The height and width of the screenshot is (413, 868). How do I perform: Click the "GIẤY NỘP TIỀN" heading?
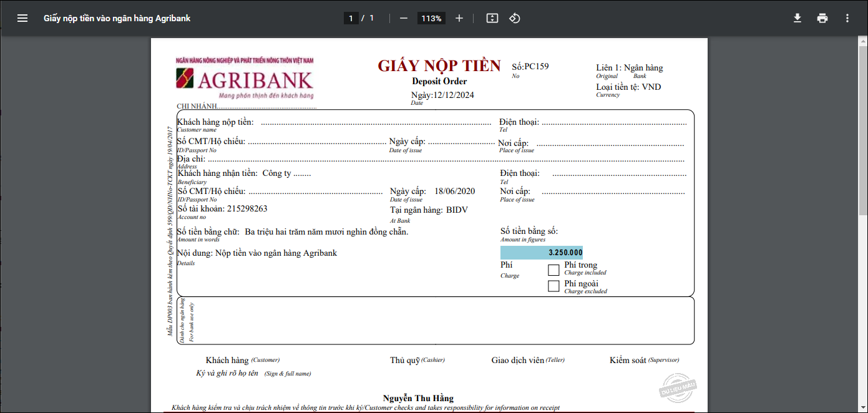click(439, 66)
